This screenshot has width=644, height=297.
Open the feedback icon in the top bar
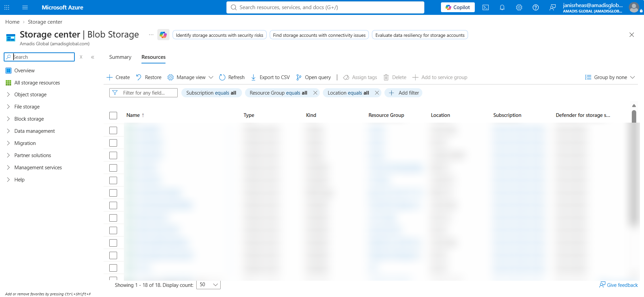coord(553,7)
